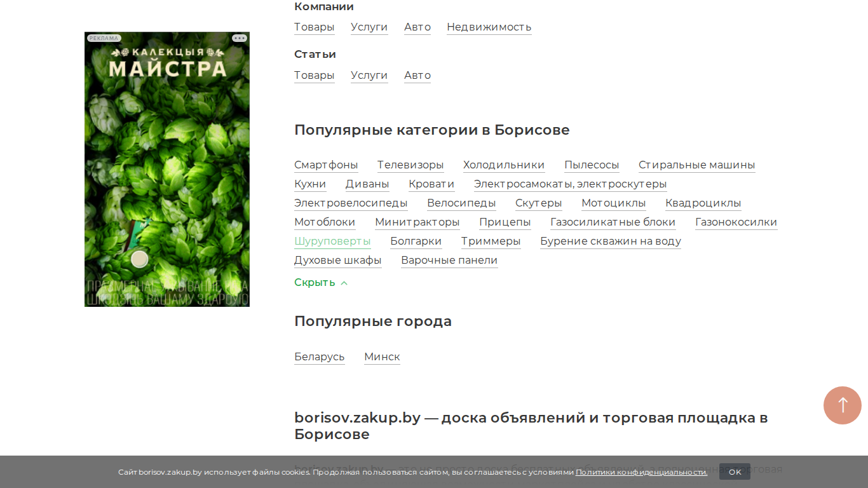Viewport: 868px width, 488px height.
Task: Open the Квадроциклы category
Action: [x=703, y=203]
